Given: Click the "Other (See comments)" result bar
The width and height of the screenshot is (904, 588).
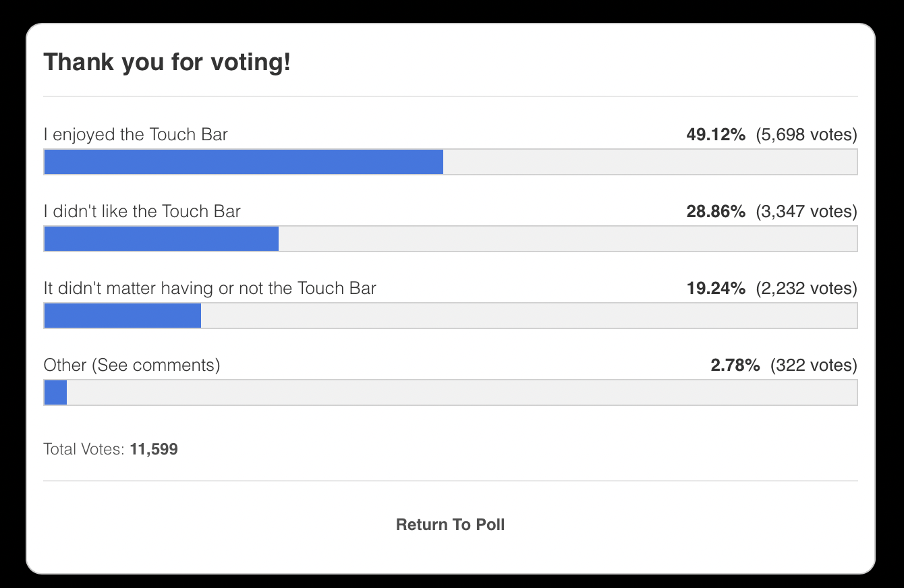Looking at the screenshot, I should click(x=450, y=392).
